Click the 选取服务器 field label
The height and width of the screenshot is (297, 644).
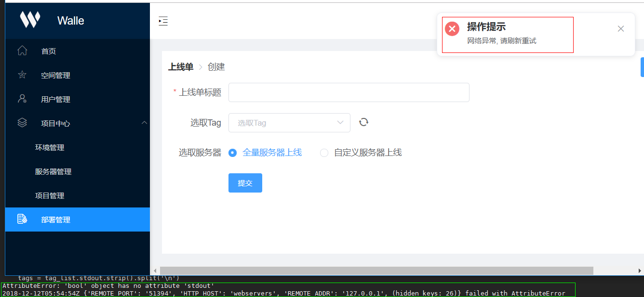coord(200,153)
